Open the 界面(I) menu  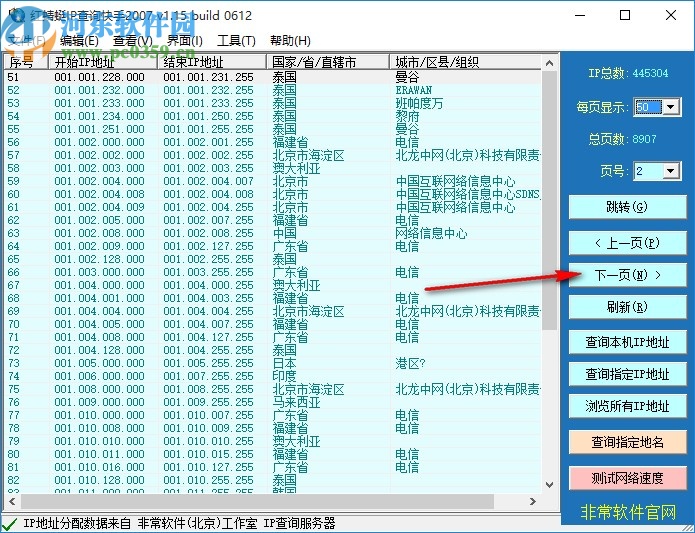(184, 41)
